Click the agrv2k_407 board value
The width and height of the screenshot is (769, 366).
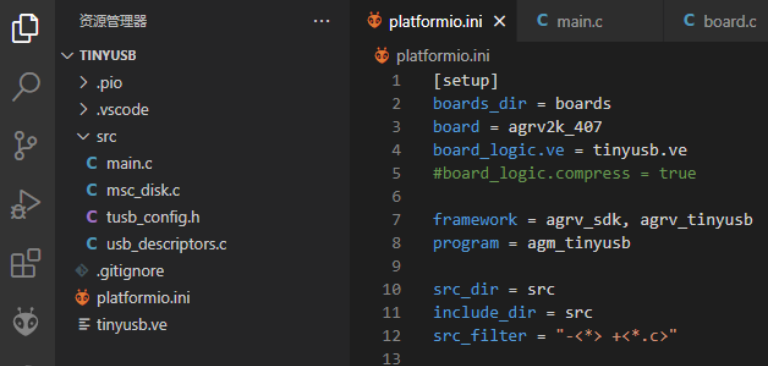click(555, 127)
